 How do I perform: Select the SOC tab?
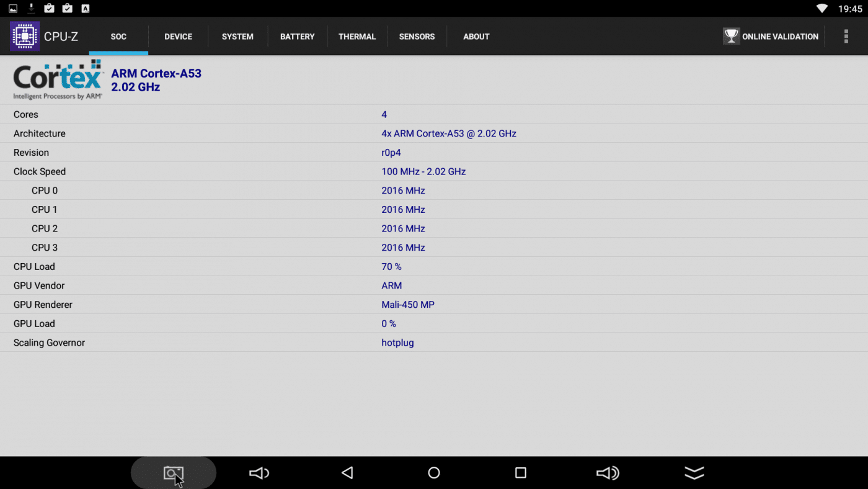tap(118, 37)
